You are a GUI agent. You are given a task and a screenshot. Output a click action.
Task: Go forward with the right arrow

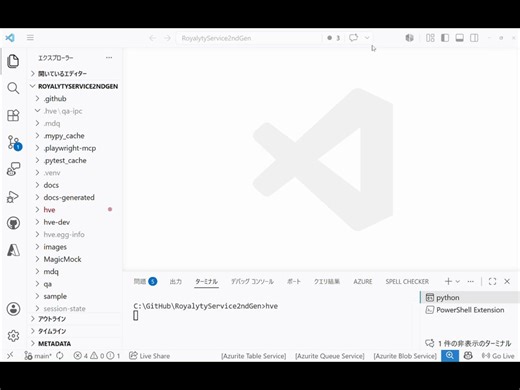pyautogui.click(x=167, y=38)
